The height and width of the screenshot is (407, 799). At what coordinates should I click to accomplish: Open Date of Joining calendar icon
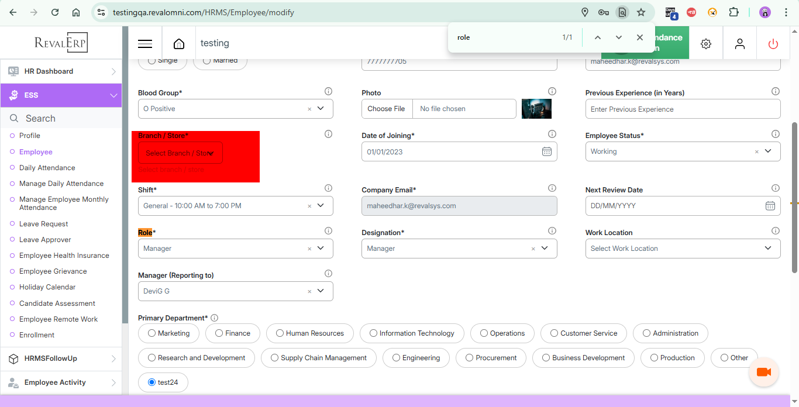coord(547,152)
